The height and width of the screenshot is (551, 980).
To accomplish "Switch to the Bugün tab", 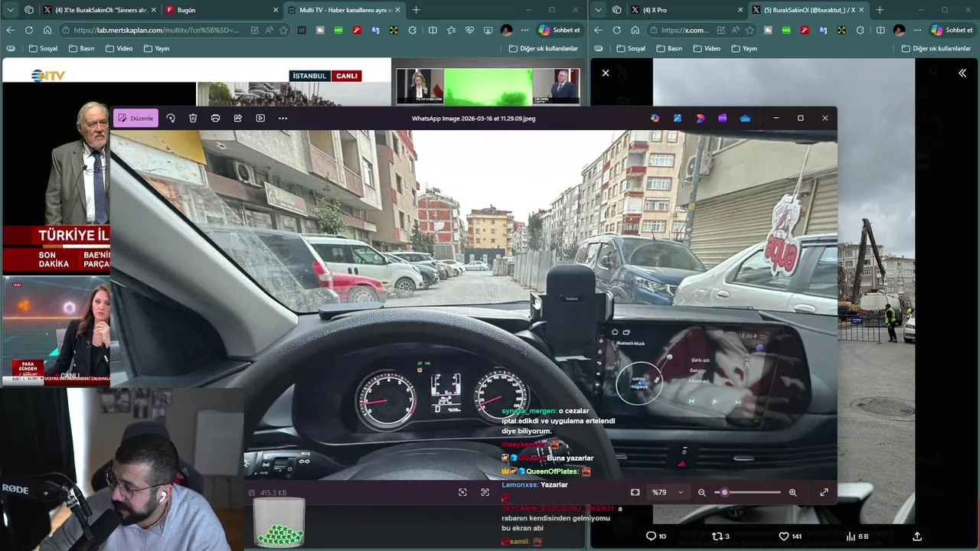I will [x=222, y=10].
